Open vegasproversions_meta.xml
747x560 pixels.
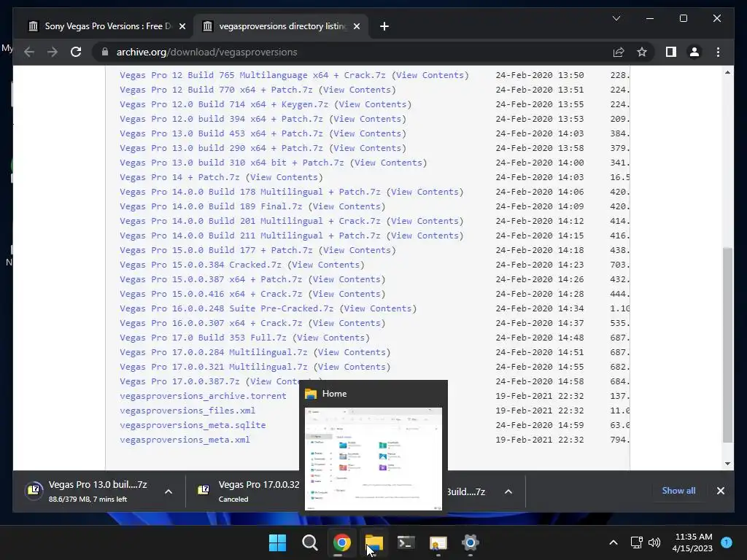(185, 440)
